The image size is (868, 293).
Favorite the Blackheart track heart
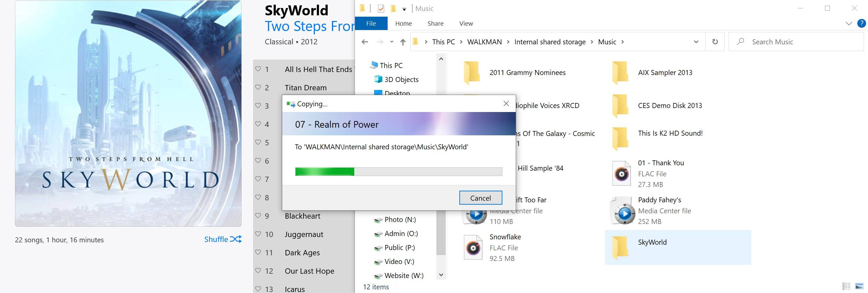(258, 216)
